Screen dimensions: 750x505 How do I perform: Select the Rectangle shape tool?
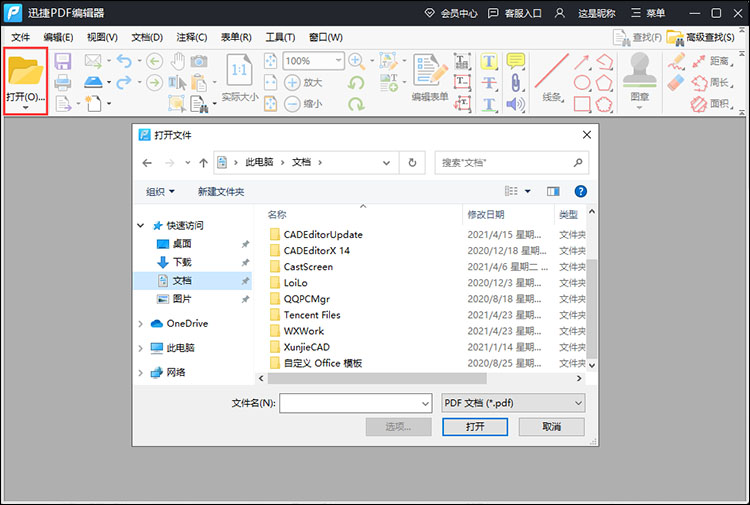[582, 104]
